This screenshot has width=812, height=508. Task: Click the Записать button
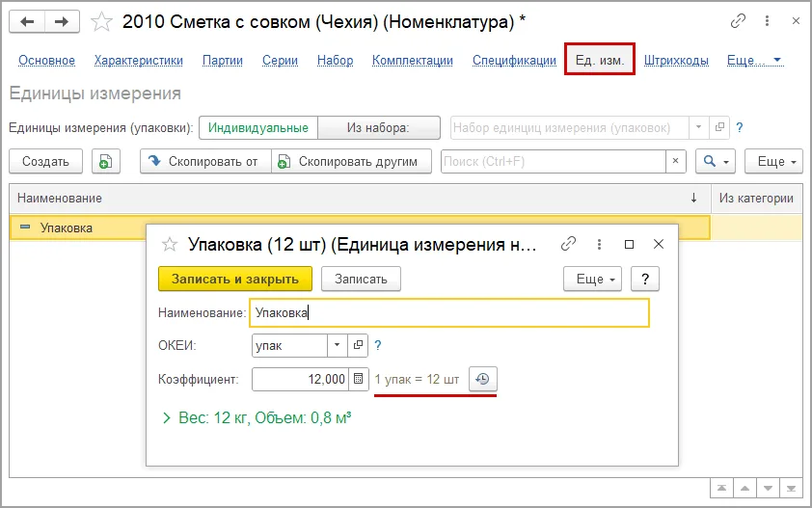pos(361,280)
